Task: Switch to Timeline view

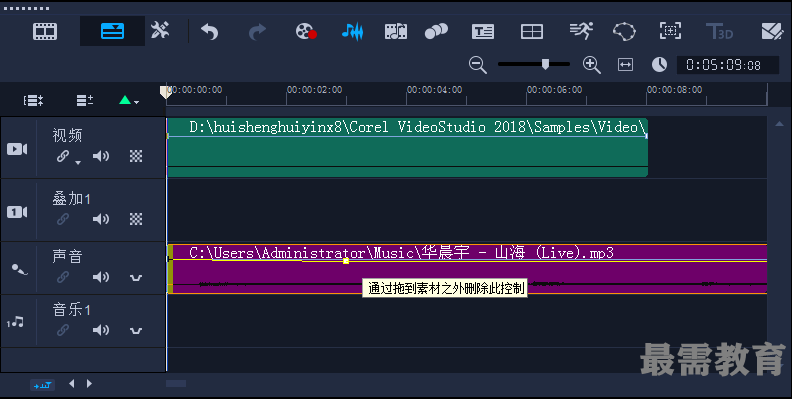Action: tap(112, 31)
